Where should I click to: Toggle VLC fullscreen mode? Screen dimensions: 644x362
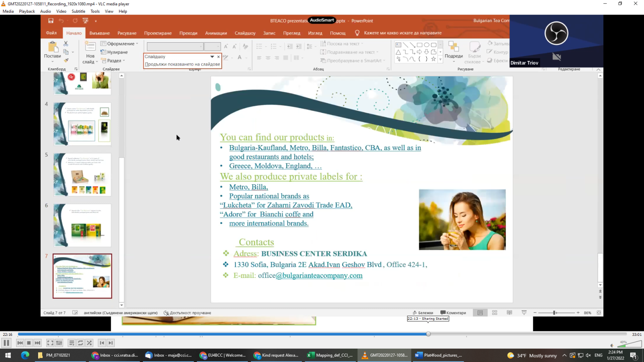click(x=50, y=343)
